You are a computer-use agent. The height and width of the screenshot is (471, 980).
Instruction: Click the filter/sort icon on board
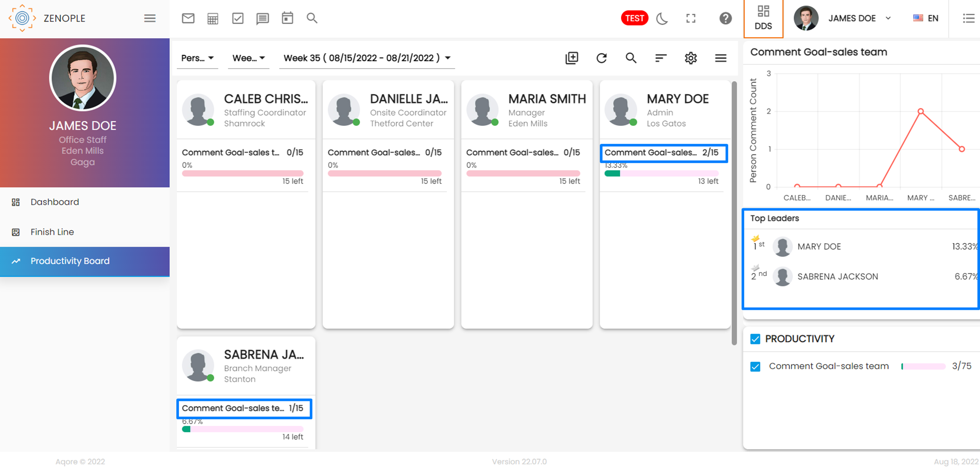[661, 58]
